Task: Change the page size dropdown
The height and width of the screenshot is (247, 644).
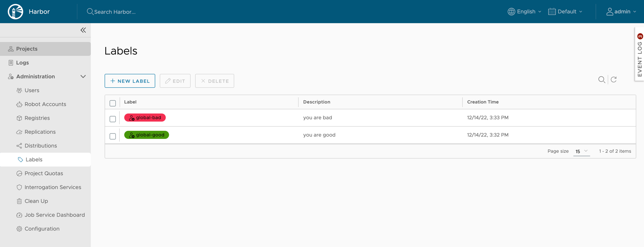Action: [x=581, y=152]
